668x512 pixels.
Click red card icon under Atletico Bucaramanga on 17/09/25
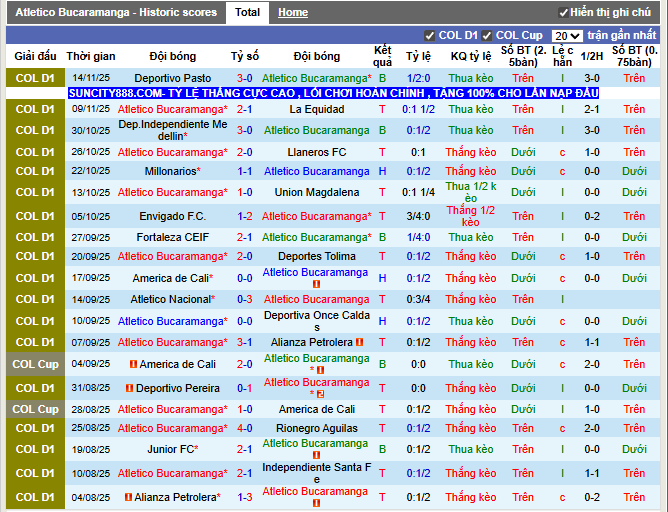[x=316, y=285]
